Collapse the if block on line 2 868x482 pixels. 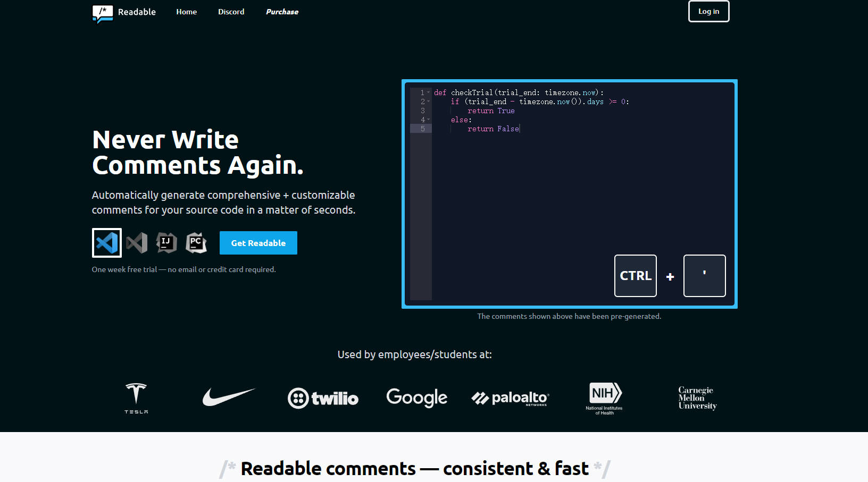point(429,101)
